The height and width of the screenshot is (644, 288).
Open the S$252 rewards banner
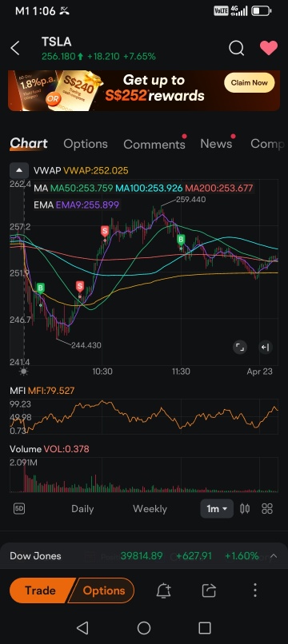(x=144, y=90)
